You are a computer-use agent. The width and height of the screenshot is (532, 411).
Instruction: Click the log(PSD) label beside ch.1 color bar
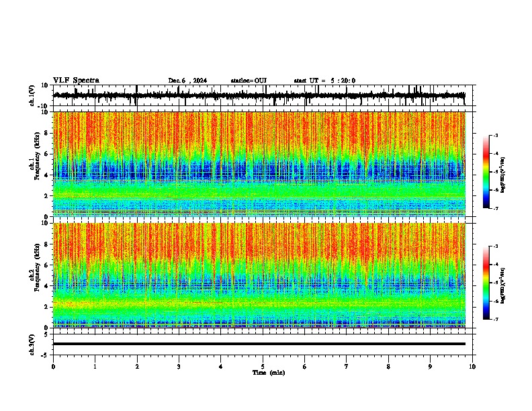503,175
